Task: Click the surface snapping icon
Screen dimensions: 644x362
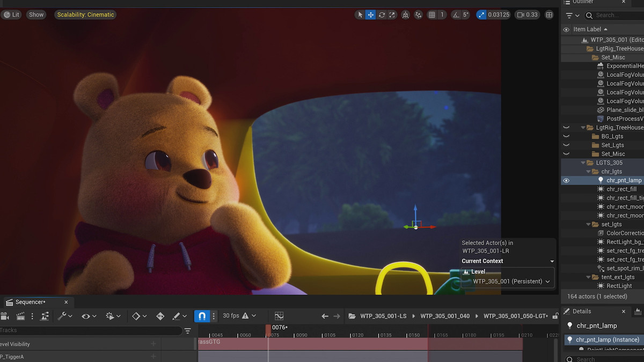Action: pyautogui.click(x=418, y=14)
